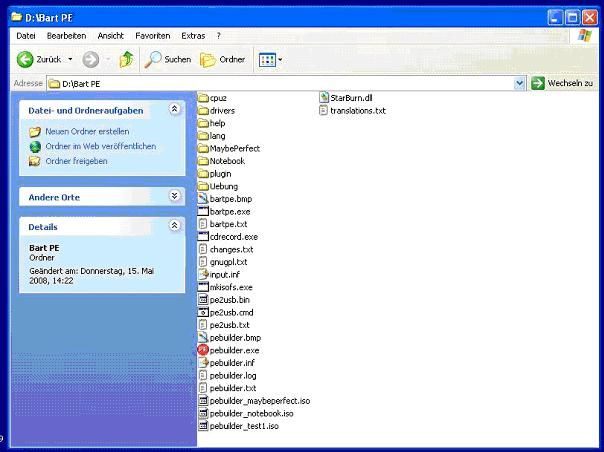Click Ordner im Web veröffentlichen
Screen dimensions: 604x452
tap(101, 146)
